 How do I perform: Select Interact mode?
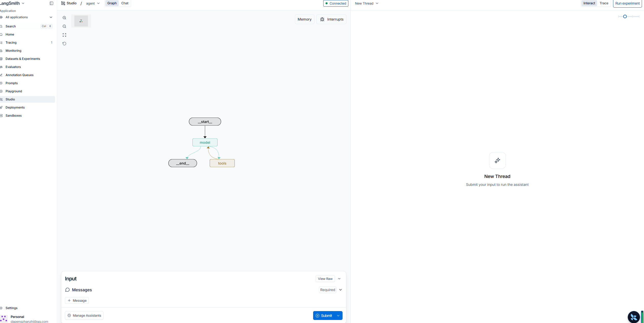(x=589, y=3)
